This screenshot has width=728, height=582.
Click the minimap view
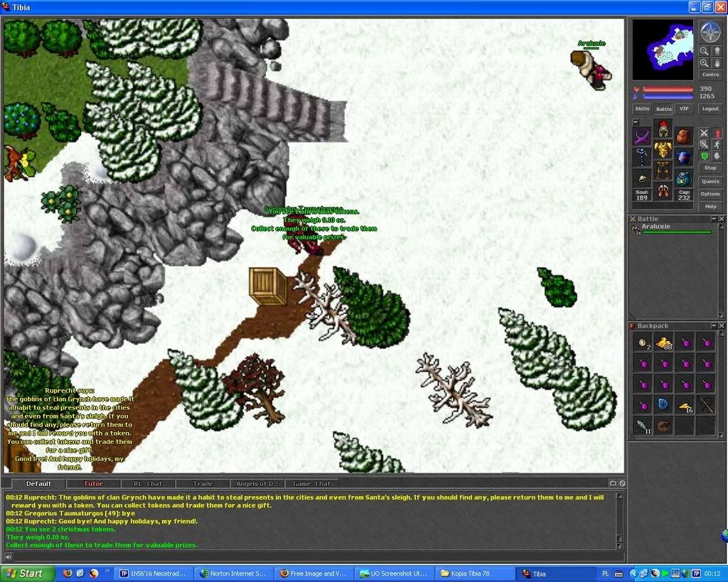click(663, 50)
